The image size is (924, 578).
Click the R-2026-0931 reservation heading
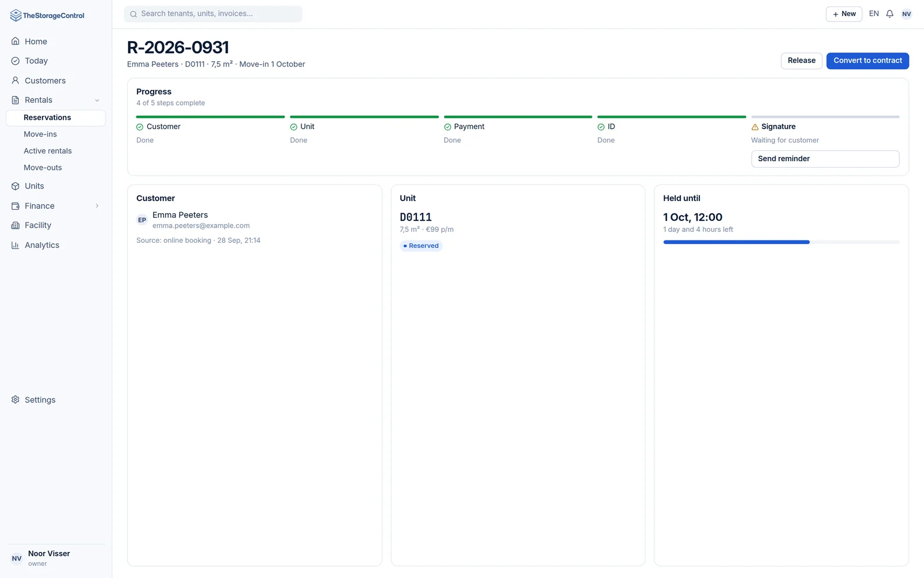point(178,47)
